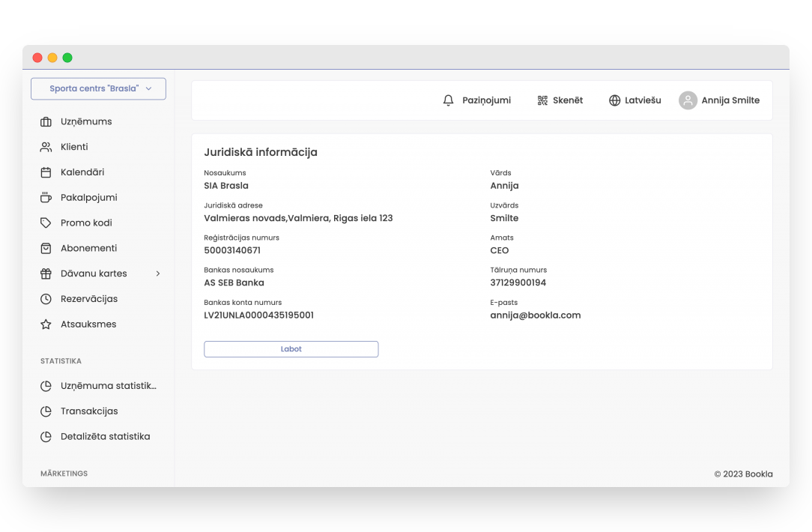
Task: Open the Transakcijas menu item
Action: click(x=89, y=411)
